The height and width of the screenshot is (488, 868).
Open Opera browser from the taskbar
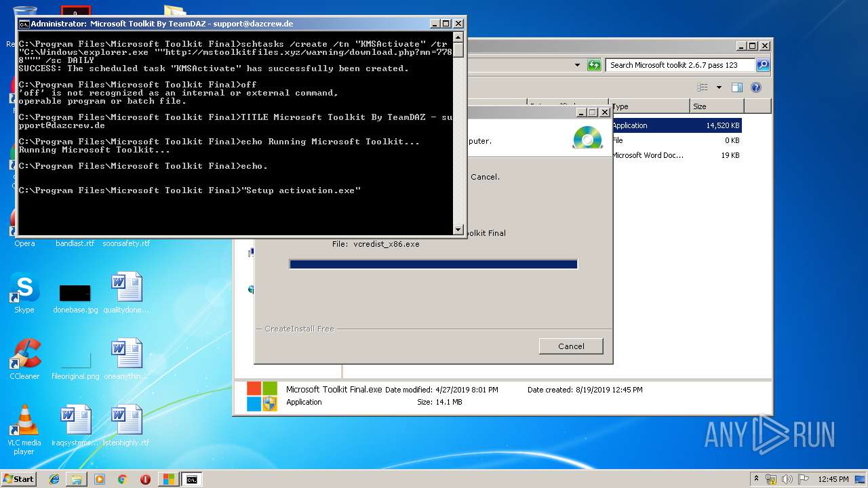pos(145,479)
